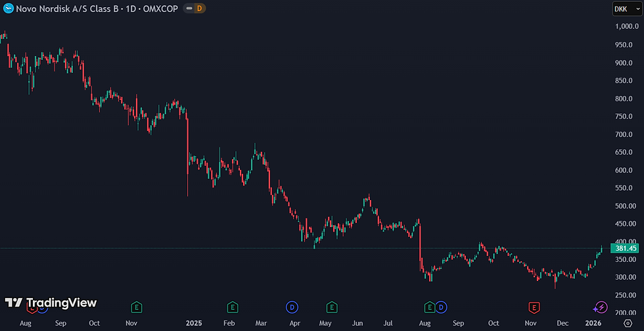Click the Dec label on time axis
644x331 pixels.
tap(563, 323)
